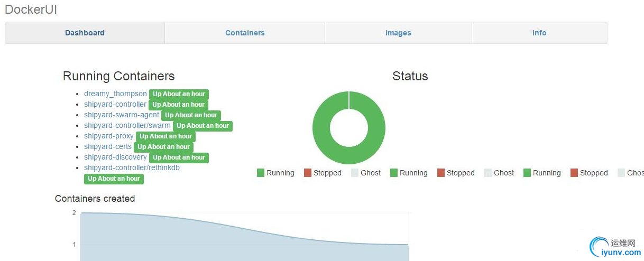Open shipyard-controller/rethinkdb container
The width and height of the screenshot is (644, 261).
click(x=132, y=167)
